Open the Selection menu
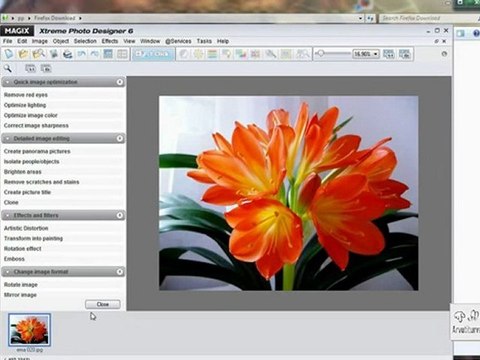This screenshot has width=480, height=360. point(85,41)
